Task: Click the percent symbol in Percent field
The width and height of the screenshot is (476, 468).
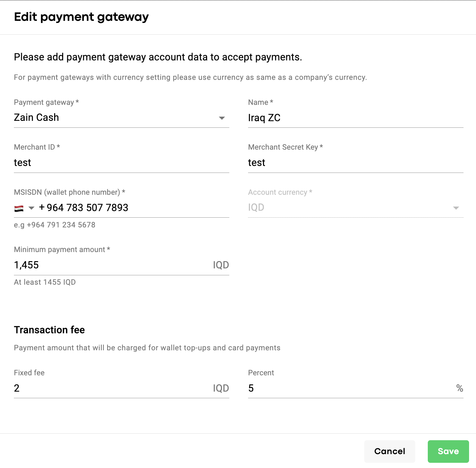Action: click(460, 388)
